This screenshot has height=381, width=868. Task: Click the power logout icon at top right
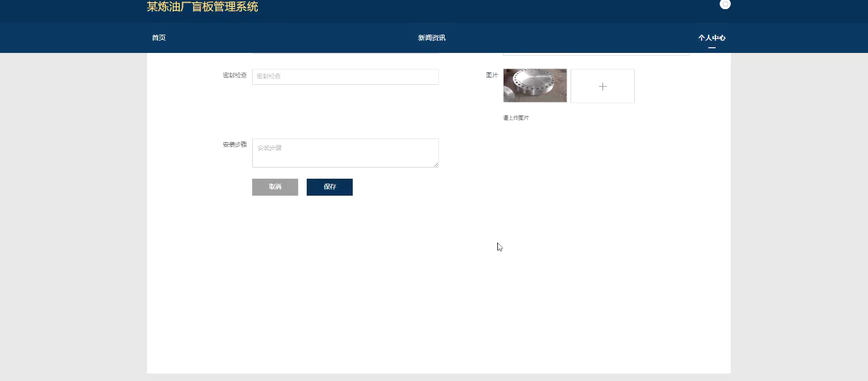725,4
